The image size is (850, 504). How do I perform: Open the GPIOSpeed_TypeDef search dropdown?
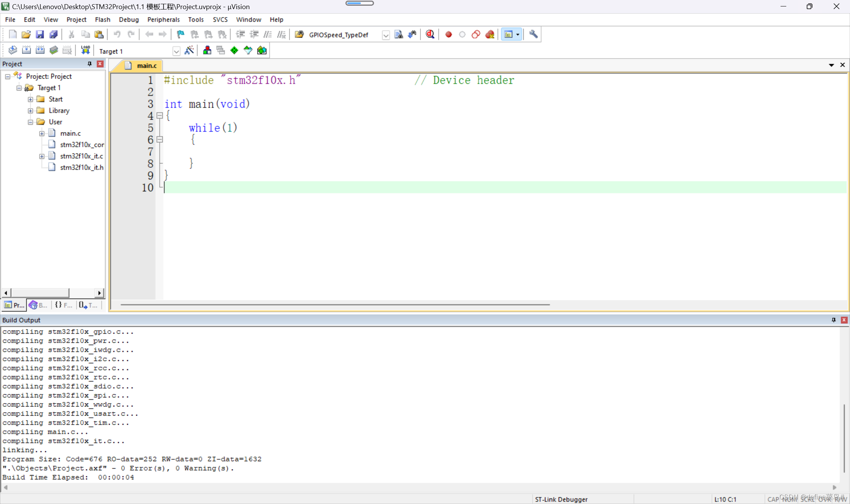point(386,35)
